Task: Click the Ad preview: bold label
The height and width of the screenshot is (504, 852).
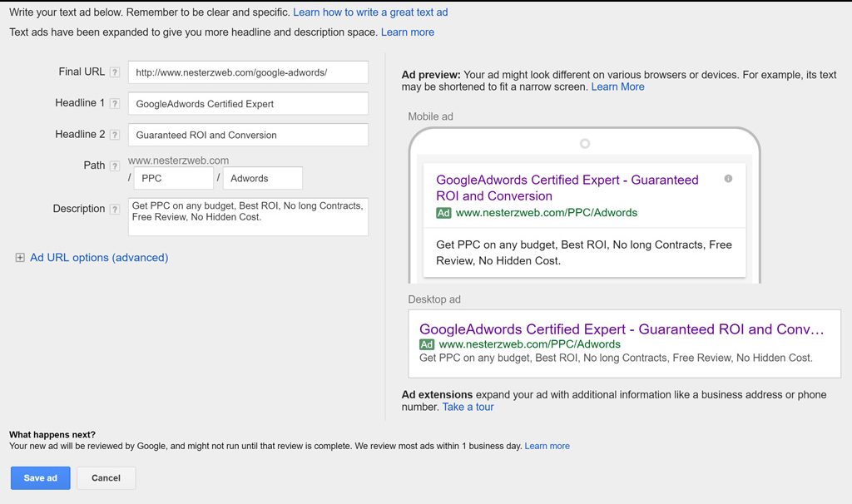Action: tap(431, 75)
